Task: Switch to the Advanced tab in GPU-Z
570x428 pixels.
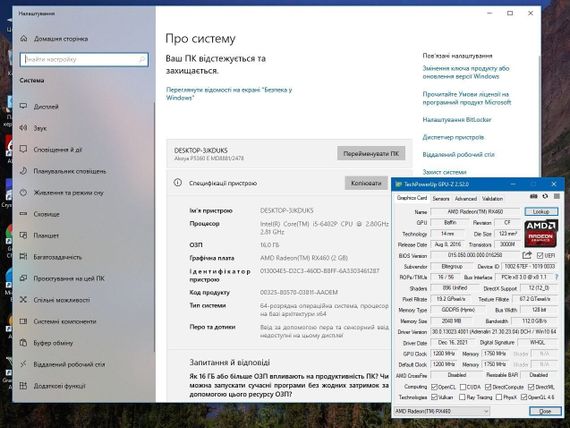Action: tap(466, 199)
